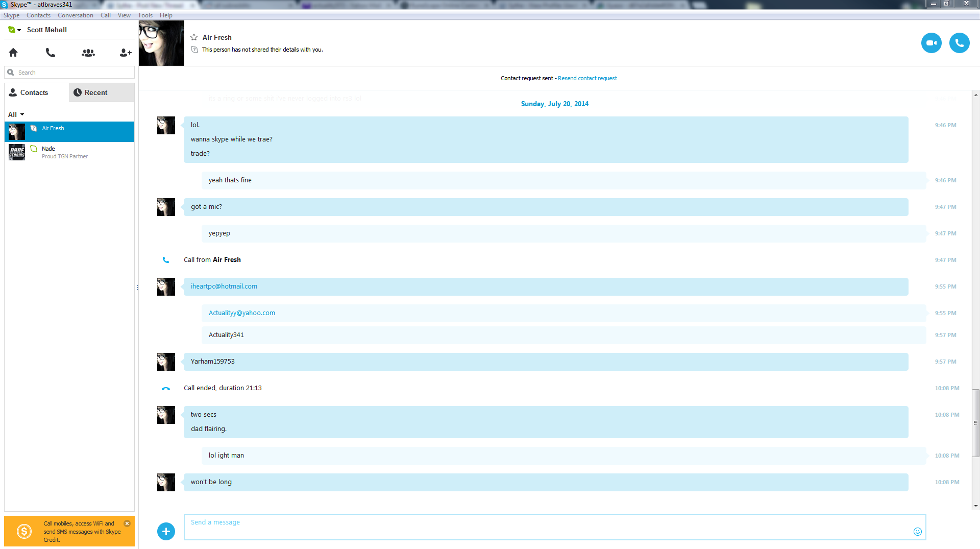
Task: Click the 'Yarham159753' message
Action: click(546, 362)
